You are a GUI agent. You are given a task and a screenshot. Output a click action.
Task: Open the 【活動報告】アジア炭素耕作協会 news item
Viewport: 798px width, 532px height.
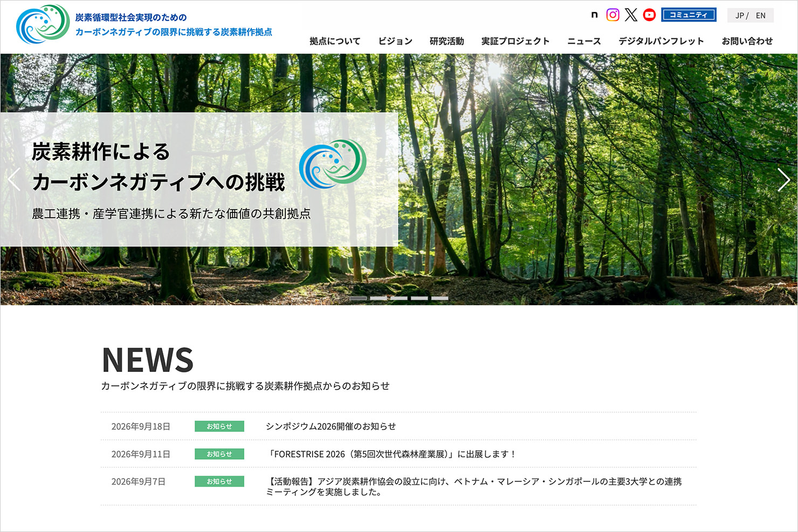click(473, 487)
